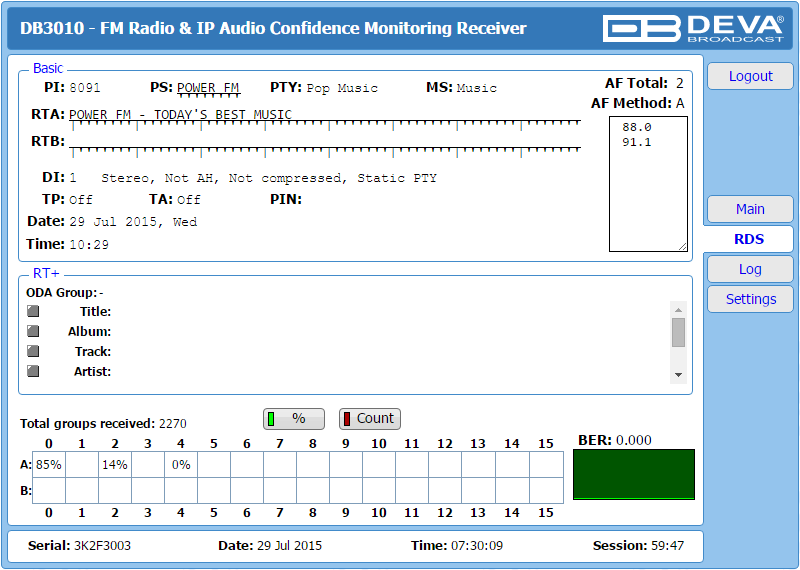
Task: Click the Track indicator square
Action: [x=33, y=351]
